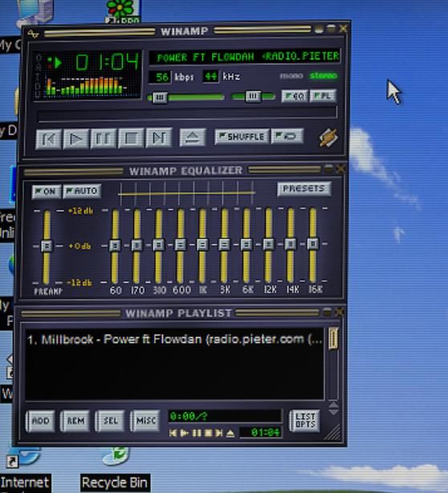Click the playlist mini previous track icon
The width and height of the screenshot is (448, 493).
pos(173,434)
